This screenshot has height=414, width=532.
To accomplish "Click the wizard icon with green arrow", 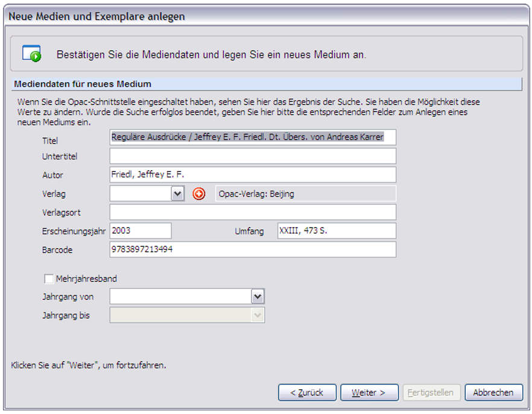I will (31, 53).
